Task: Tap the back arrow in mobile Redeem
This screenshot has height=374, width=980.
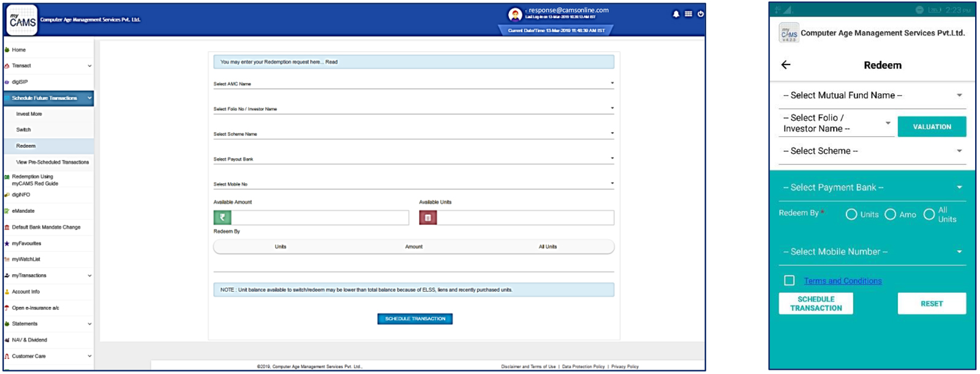Action: pos(786,65)
